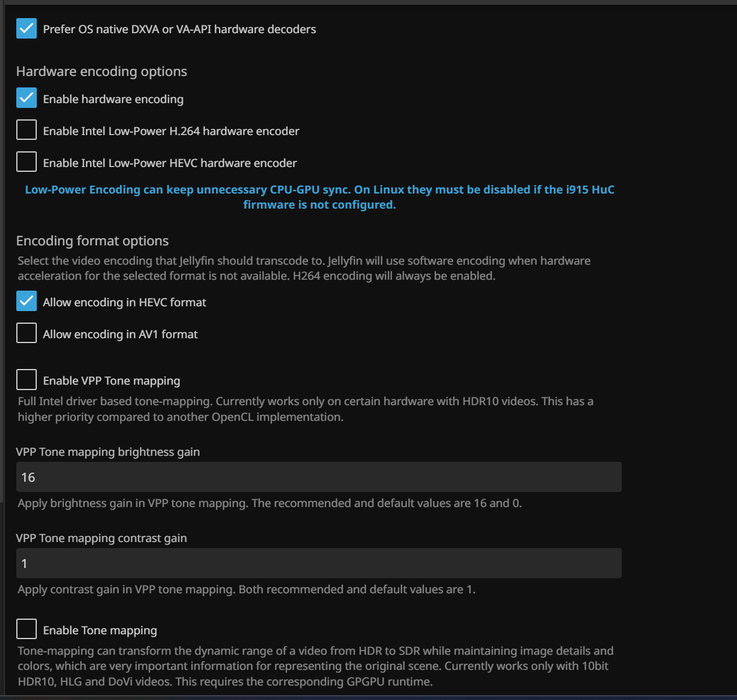Check the Enable Tone mapping checkbox
Screen dimensions: 737x700
coord(27,629)
